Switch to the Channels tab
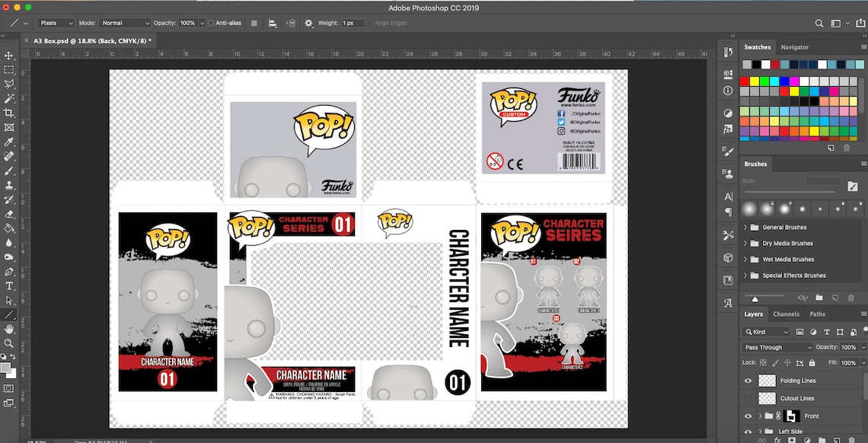Viewport: 868px width, 443px height. pyautogui.click(x=786, y=314)
